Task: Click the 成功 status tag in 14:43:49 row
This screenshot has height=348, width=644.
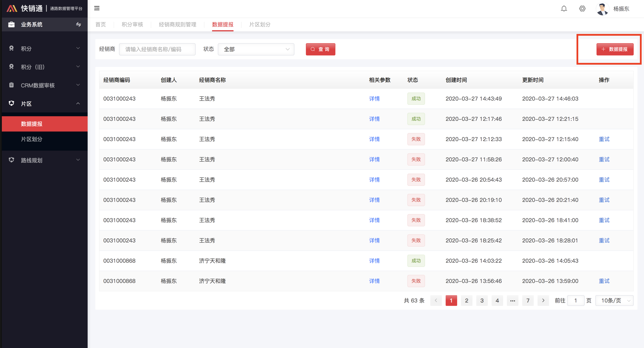Action: point(416,99)
